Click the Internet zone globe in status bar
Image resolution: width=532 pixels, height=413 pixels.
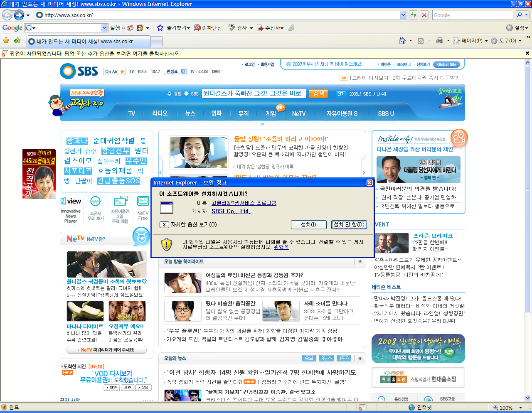tap(412, 408)
